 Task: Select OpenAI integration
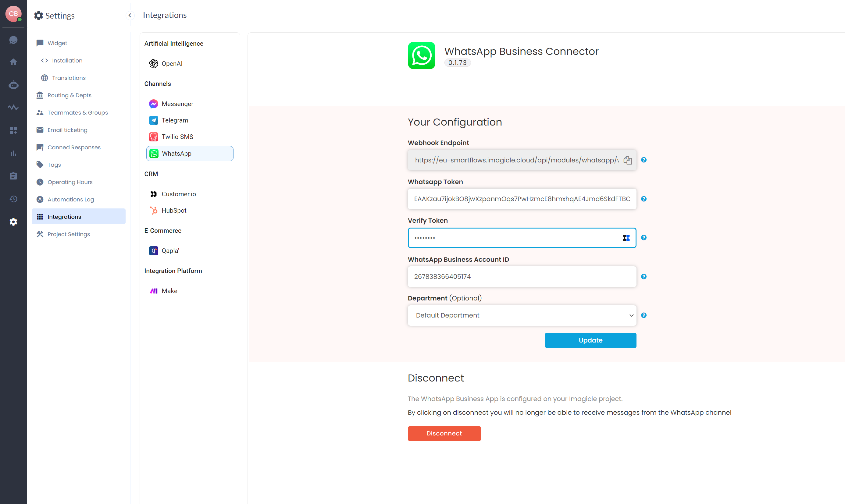point(172,64)
